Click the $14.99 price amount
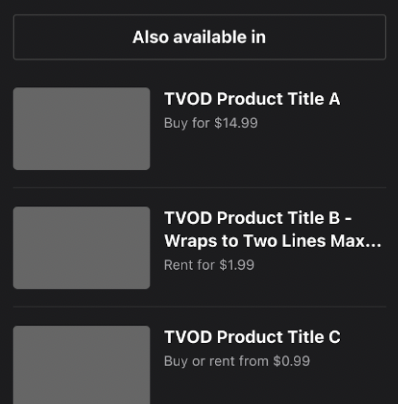 236,123
